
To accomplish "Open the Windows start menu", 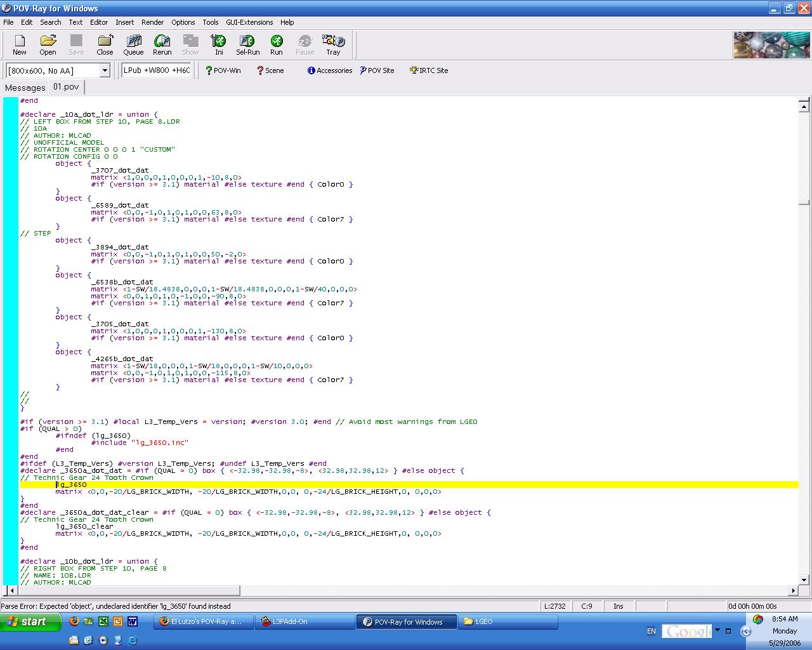I will coord(31,621).
